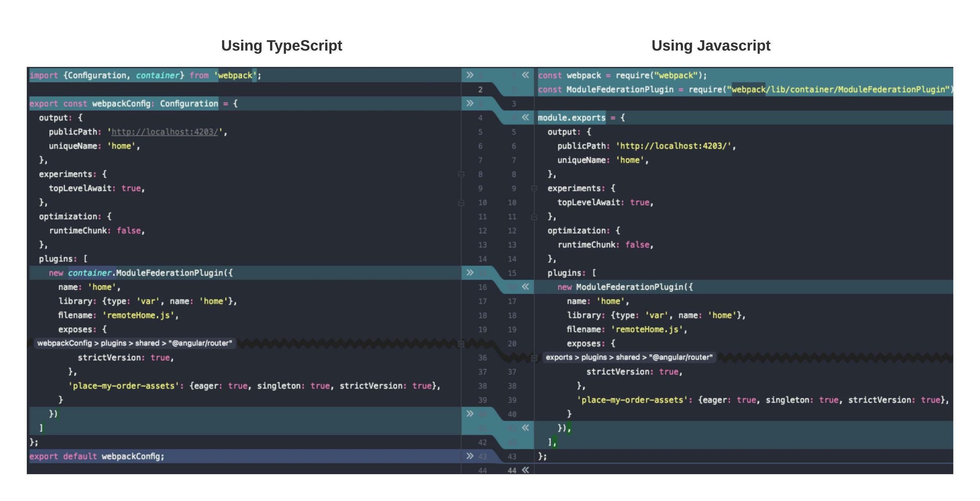980x501 pixels.
Task: Accept const webpack require line into TypeScript side
Action: [x=526, y=75]
